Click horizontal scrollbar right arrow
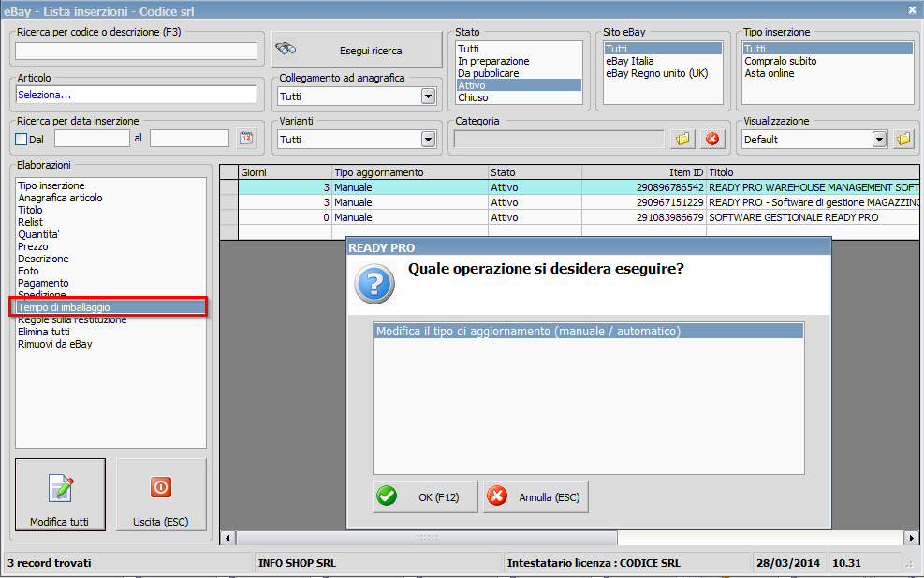Image resolution: width=924 pixels, height=578 pixels. click(x=912, y=538)
